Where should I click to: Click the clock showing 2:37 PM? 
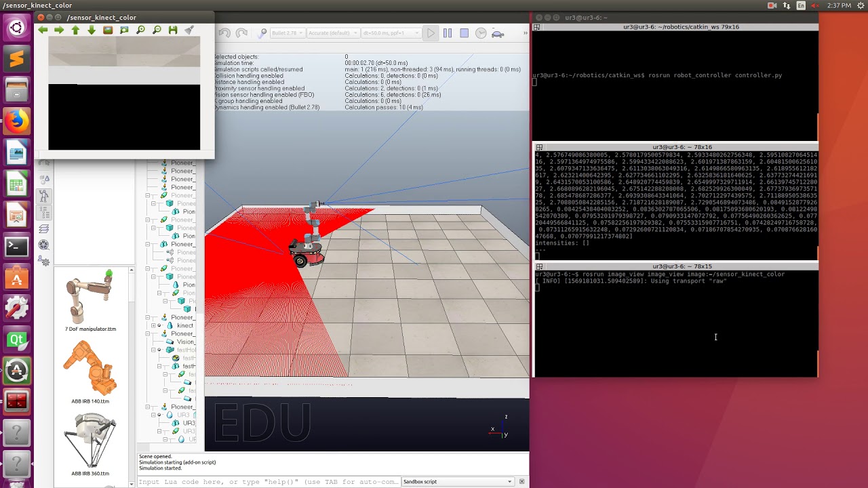coord(839,5)
